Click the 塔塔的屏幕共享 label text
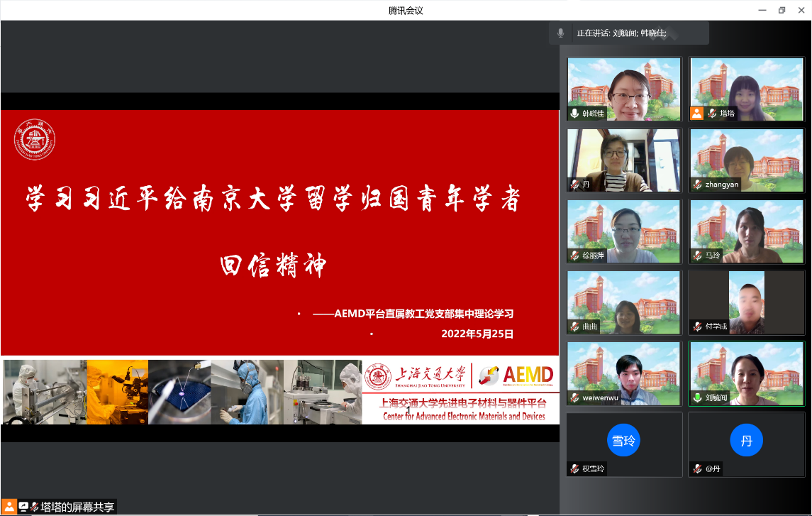Viewport: 812px width, 516px height. click(x=77, y=507)
